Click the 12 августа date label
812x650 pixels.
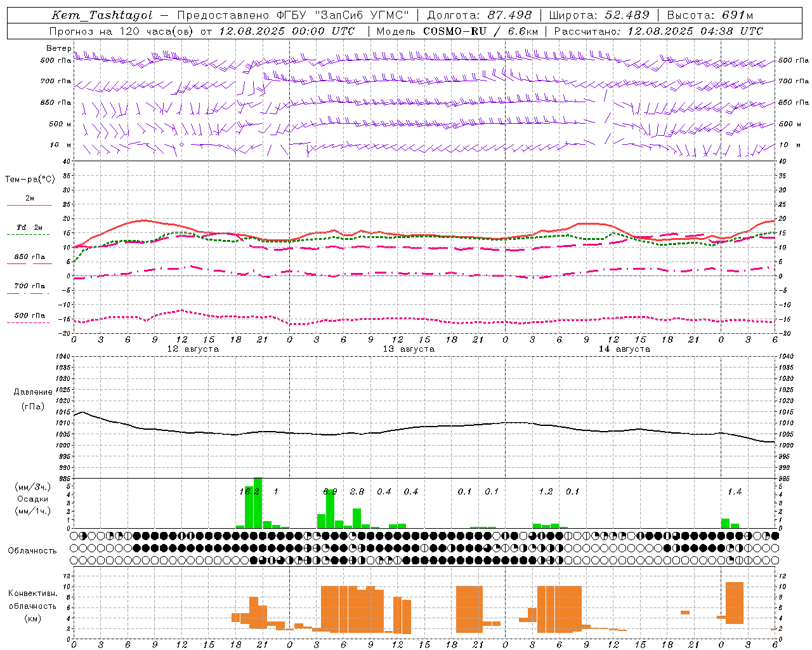coord(193,349)
